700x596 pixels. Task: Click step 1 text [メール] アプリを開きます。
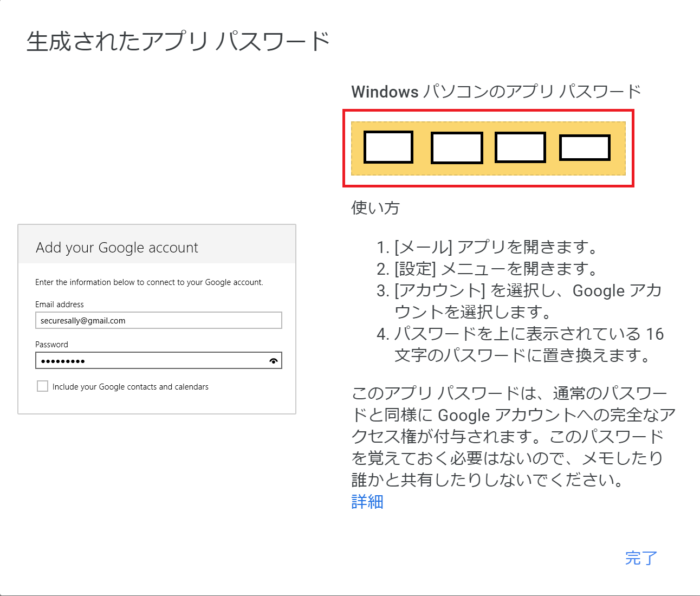pyautogui.click(x=496, y=247)
